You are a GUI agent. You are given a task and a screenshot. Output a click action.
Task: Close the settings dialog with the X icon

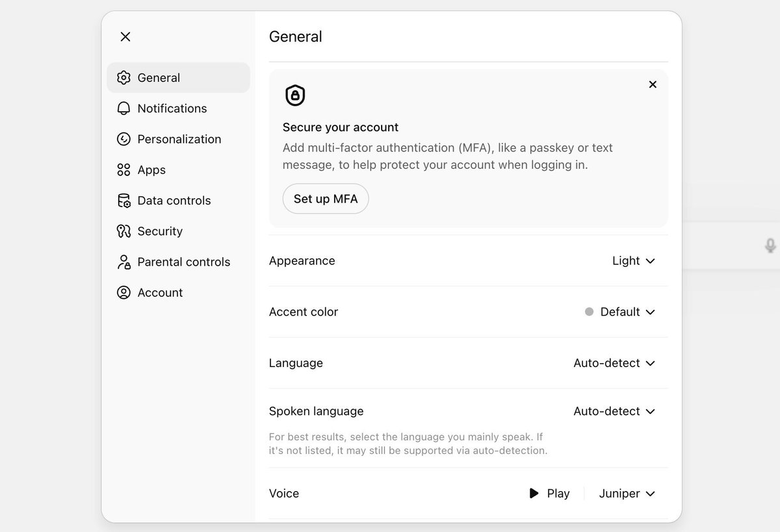coord(125,37)
